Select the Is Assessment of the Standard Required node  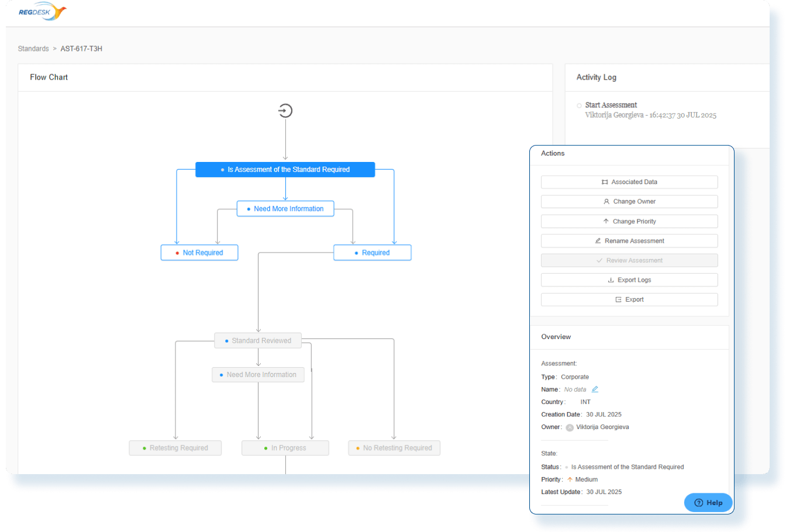[x=285, y=170]
